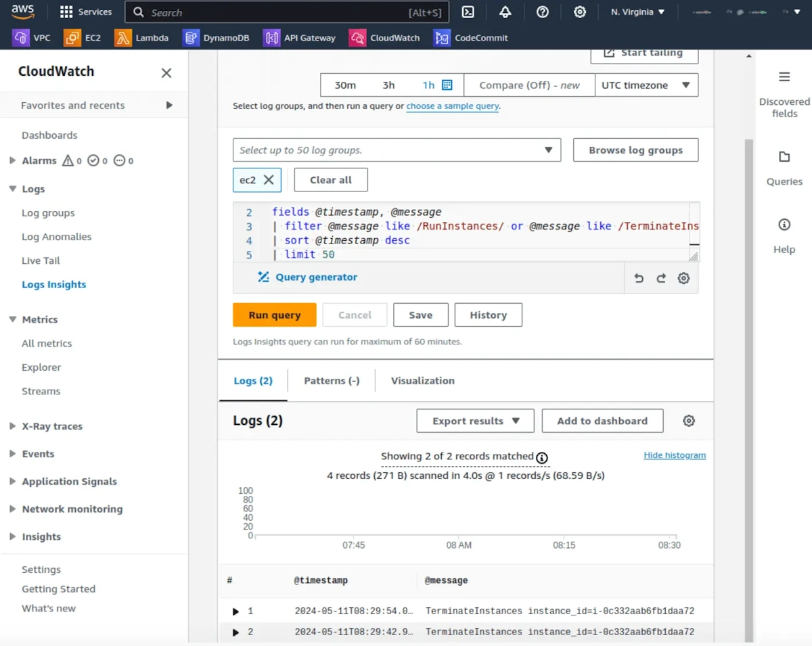Open the query editor settings gear
812x646 pixels.
(683, 277)
